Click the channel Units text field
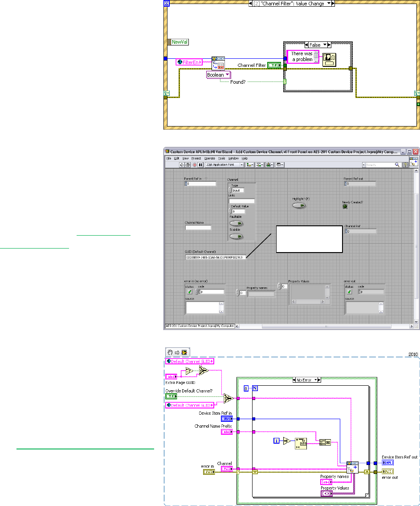 click(x=241, y=201)
